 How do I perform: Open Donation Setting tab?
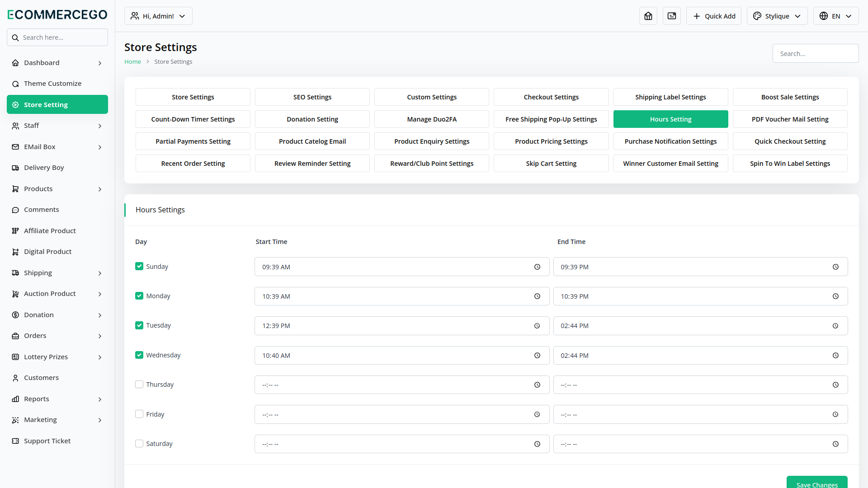(312, 119)
